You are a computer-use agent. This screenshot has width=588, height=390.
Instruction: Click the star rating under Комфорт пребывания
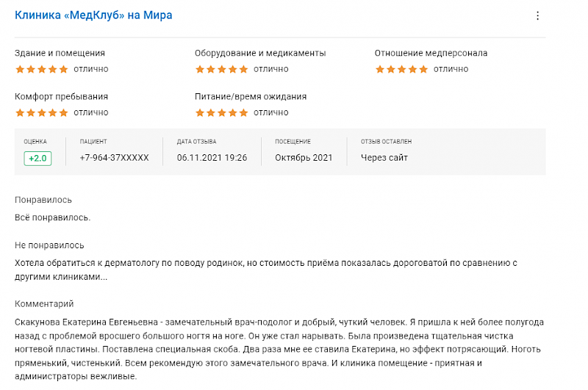click(42, 113)
